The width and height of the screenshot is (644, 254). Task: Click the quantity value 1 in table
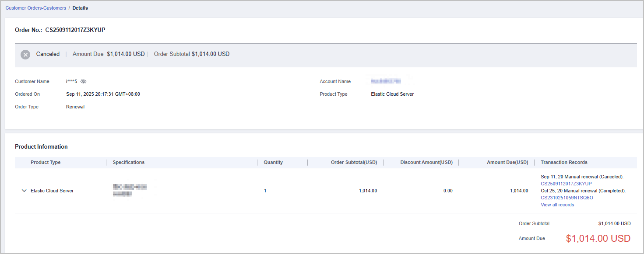[265, 191]
